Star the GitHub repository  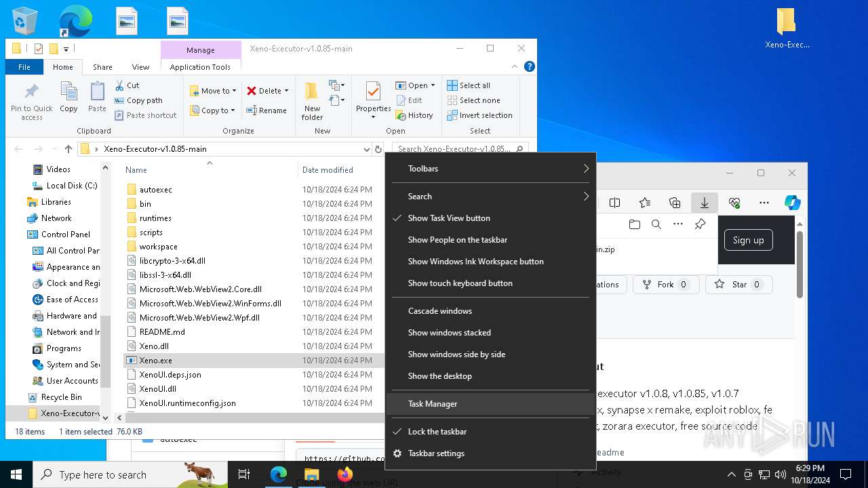(x=739, y=285)
